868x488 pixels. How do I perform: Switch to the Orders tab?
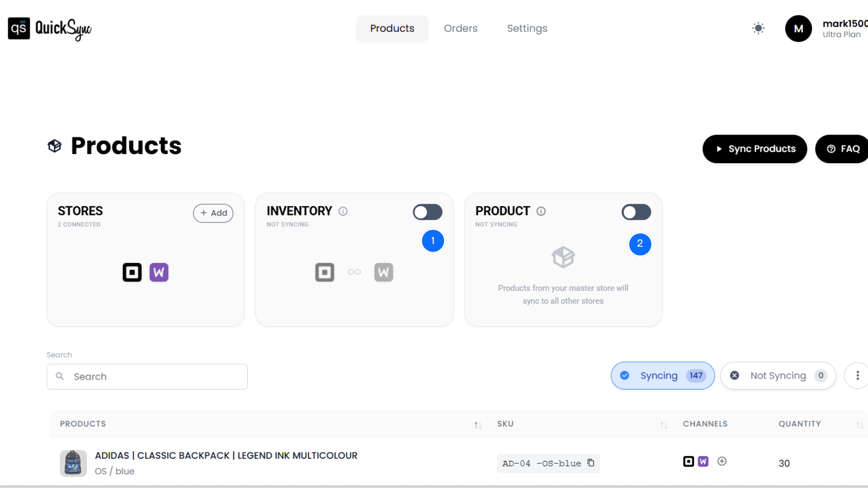click(461, 28)
